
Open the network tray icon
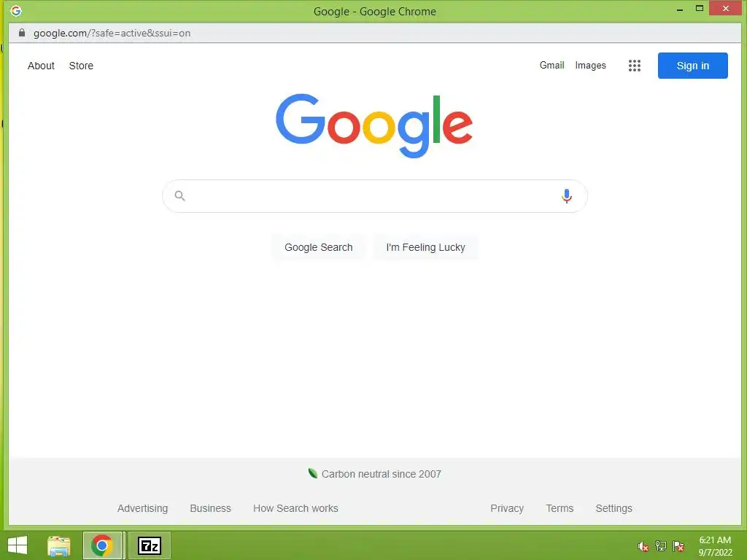point(661,546)
